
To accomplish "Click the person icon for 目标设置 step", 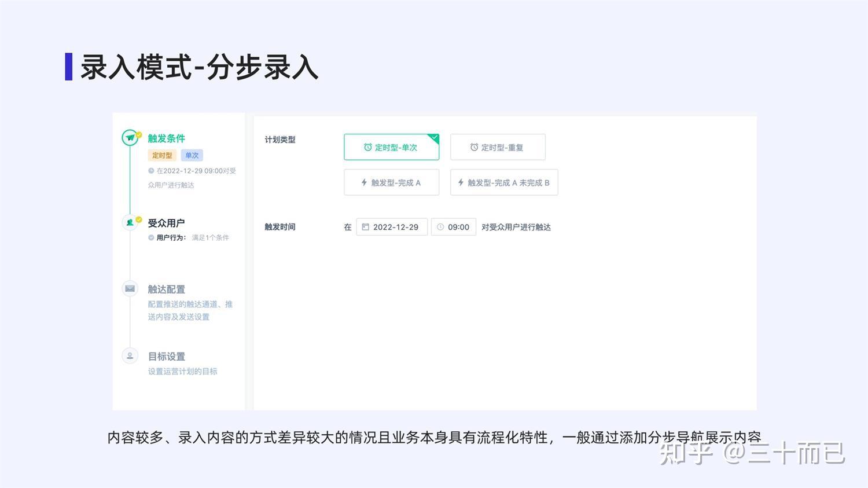I will (x=130, y=355).
